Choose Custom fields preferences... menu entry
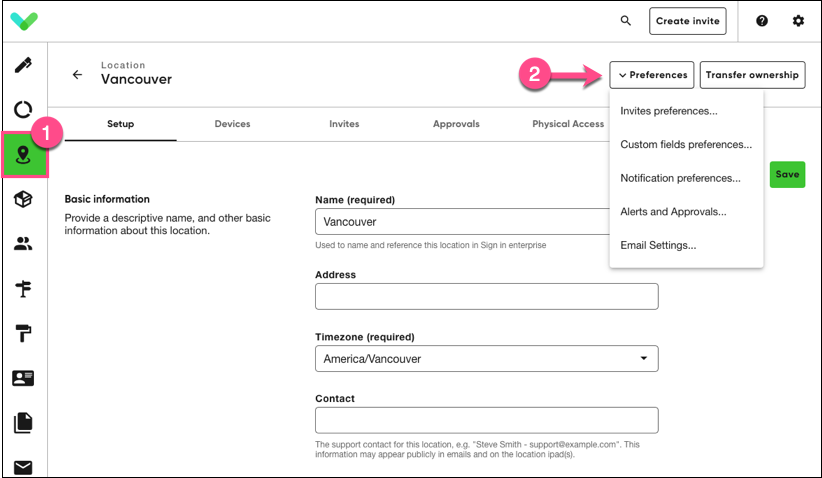 [686, 145]
